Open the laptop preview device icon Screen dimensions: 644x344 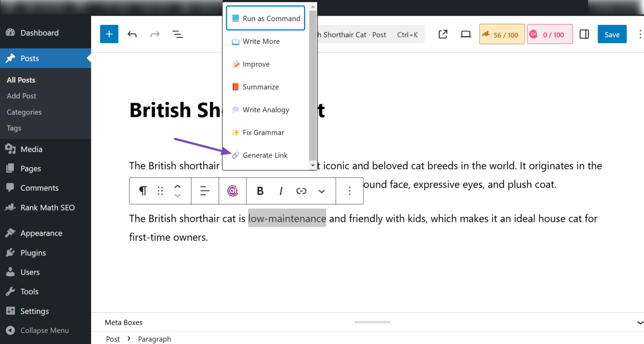(466, 34)
